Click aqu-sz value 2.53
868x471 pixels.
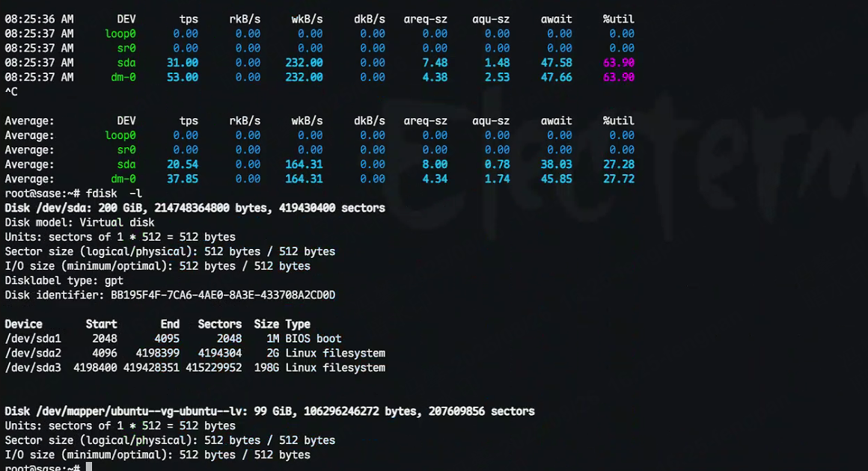tap(497, 77)
